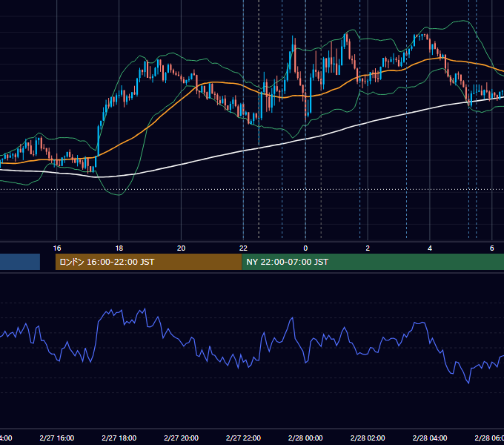Click the 6 hour label on price chart axis
Viewport: 504px width, 445px height.
click(x=492, y=248)
